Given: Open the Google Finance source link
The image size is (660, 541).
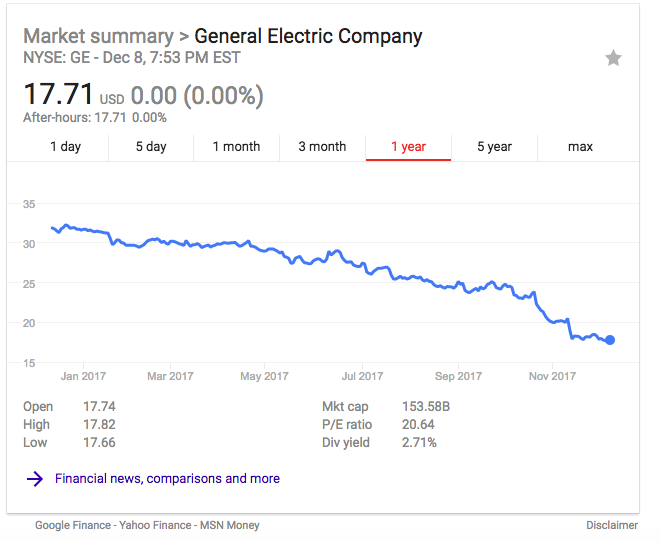Looking at the screenshot, I should [74, 525].
